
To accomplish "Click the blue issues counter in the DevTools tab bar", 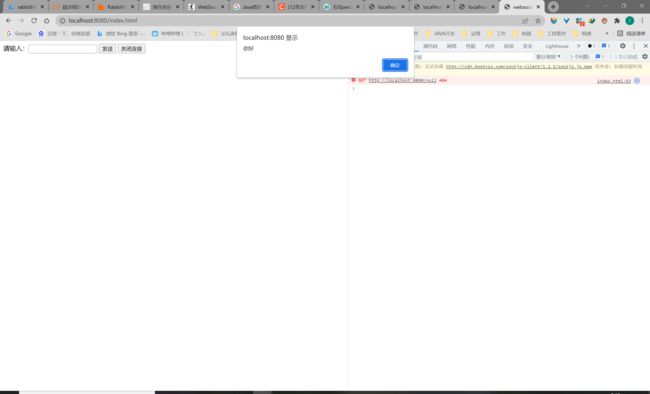I will tap(606, 46).
